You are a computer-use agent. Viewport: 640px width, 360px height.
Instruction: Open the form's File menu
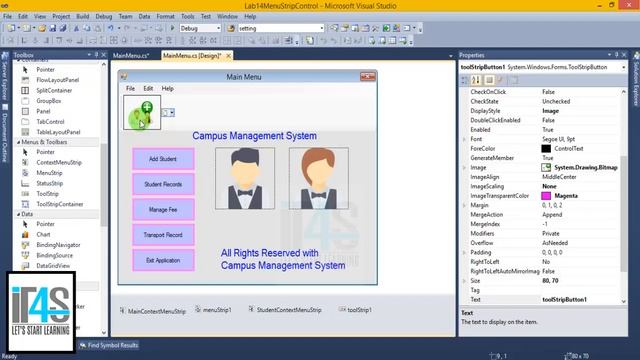130,88
